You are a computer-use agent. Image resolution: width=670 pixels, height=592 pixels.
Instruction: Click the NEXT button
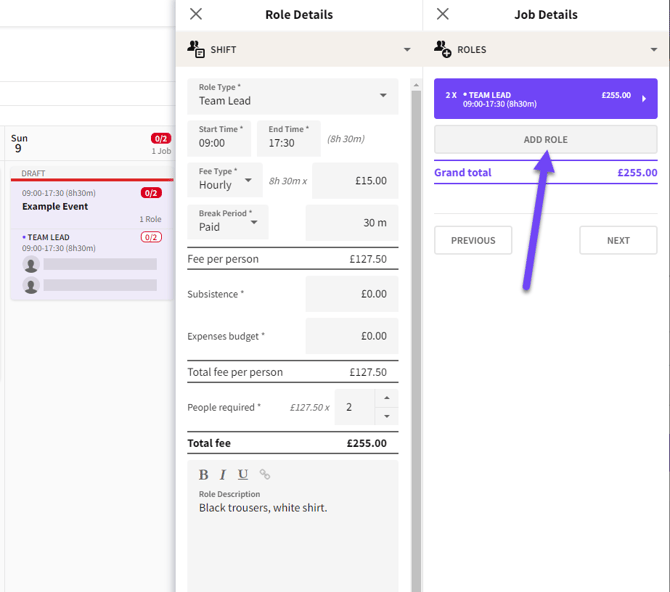[618, 240]
